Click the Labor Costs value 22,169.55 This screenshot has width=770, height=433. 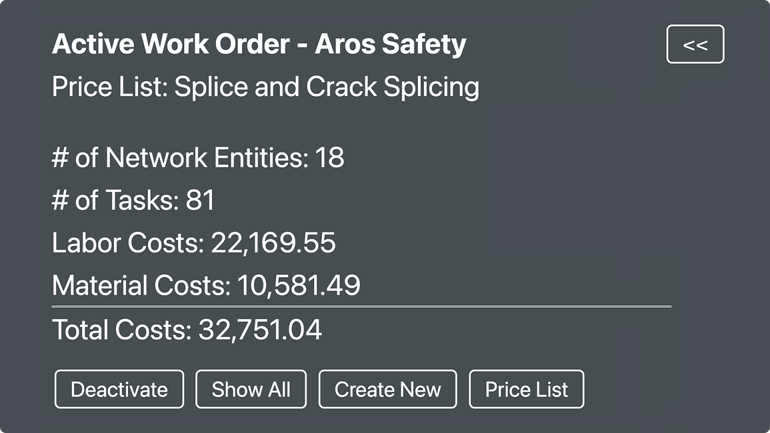tap(273, 243)
